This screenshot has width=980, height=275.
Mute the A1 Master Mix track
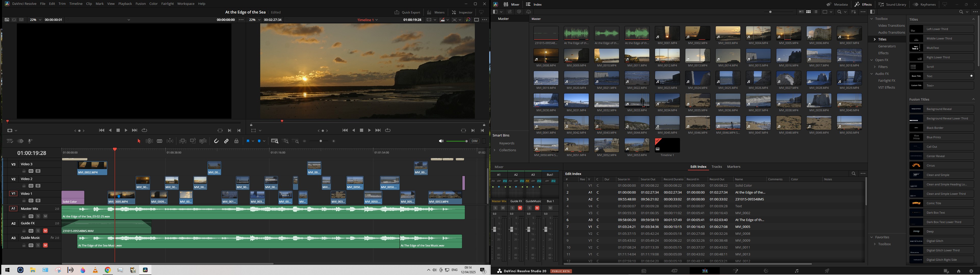pos(45,216)
